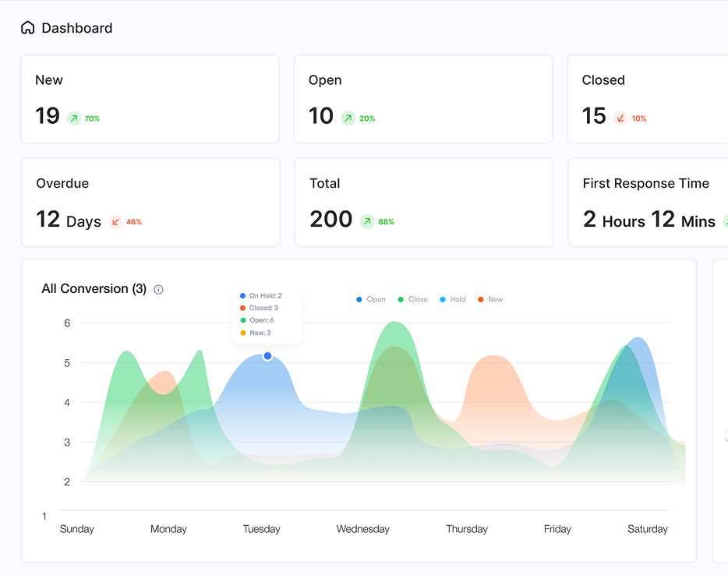728x575 pixels.
Task: Toggle the Open series in the chart legend
Action: click(370, 299)
